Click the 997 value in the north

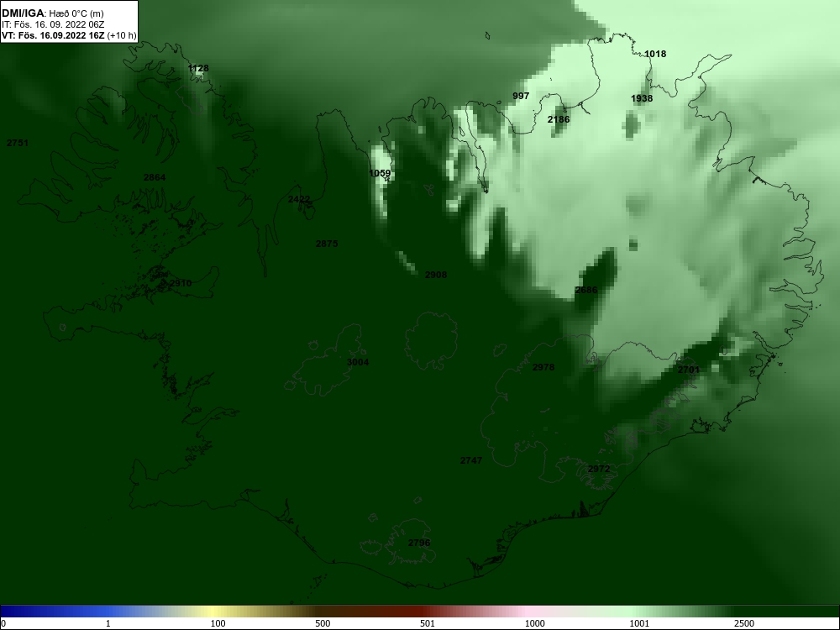point(521,96)
